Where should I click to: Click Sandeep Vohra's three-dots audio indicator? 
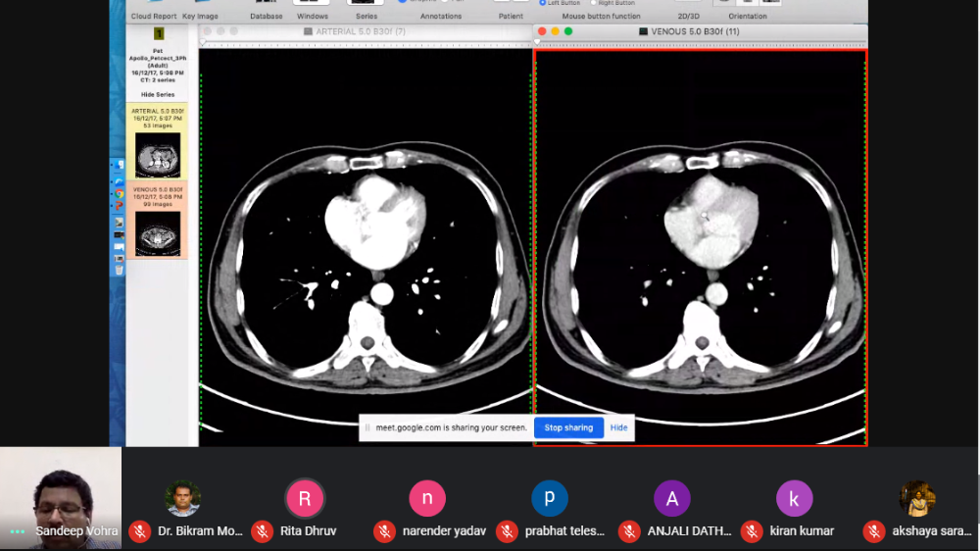click(18, 531)
